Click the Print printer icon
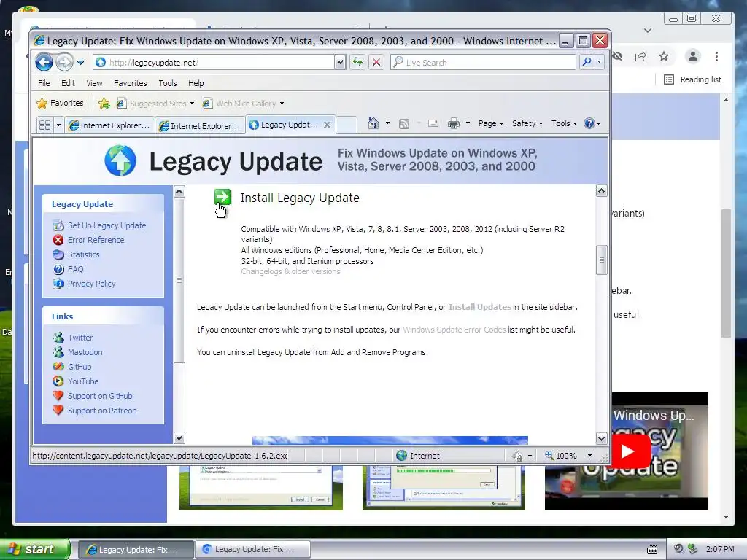 [x=454, y=124]
